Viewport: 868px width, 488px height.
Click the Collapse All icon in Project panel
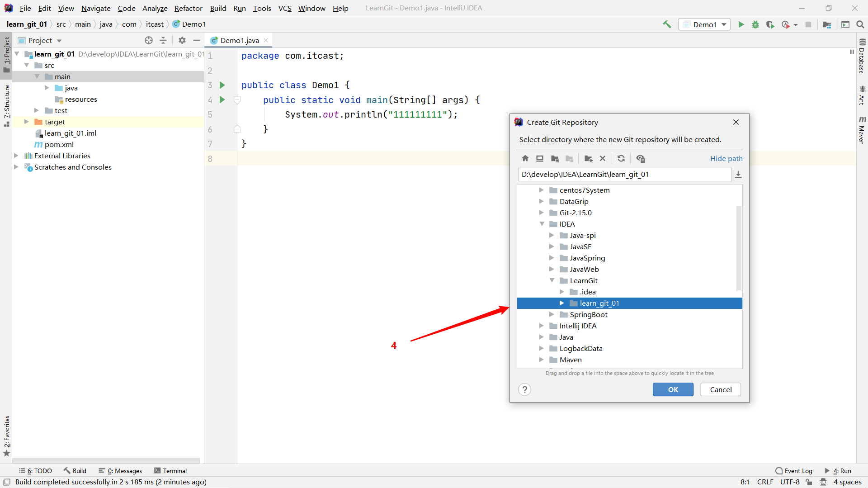click(x=163, y=40)
